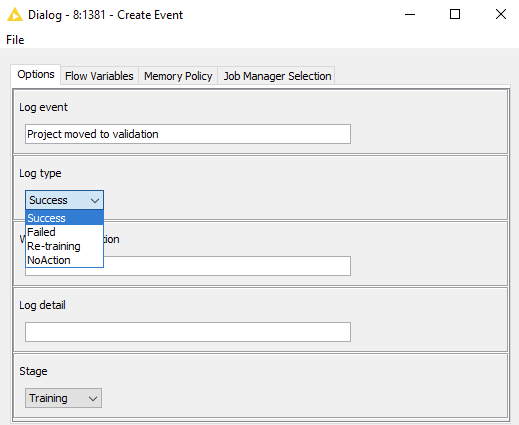Select the Job Manager Selection tab
The height and width of the screenshot is (425, 519).
coord(277,76)
